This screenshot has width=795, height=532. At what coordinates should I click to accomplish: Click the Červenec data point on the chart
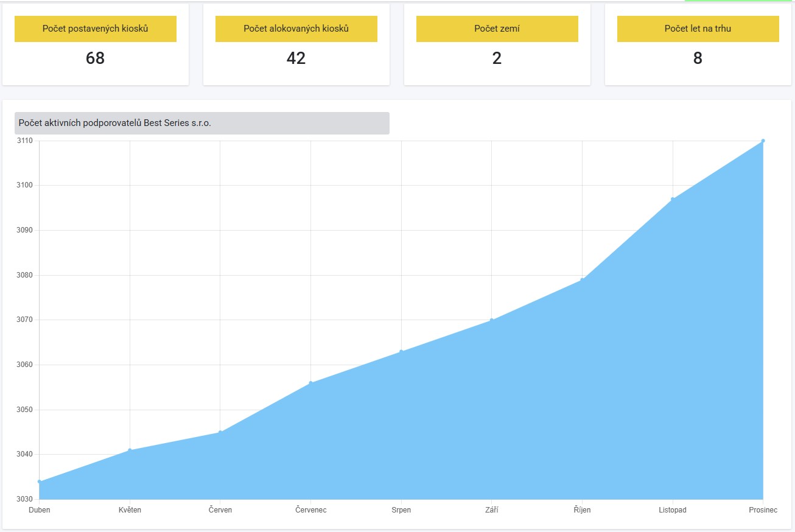click(310, 383)
